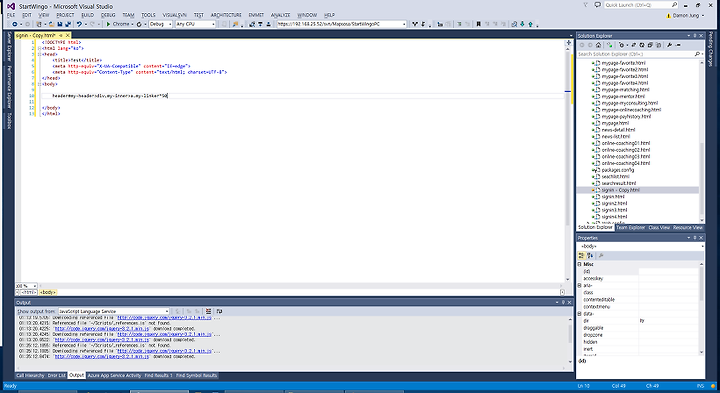Click the body breadcrumb tag below editor
Viewport: 720px width, 393px height.
48,292
